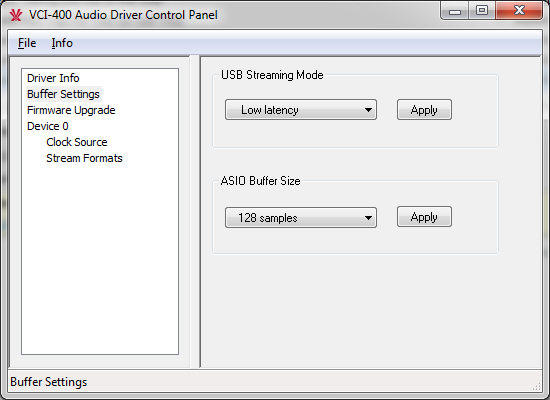
Task: Expand the ASIO Buffer Size dropdown
Action: pyautogui.click(x=301, y=218)
